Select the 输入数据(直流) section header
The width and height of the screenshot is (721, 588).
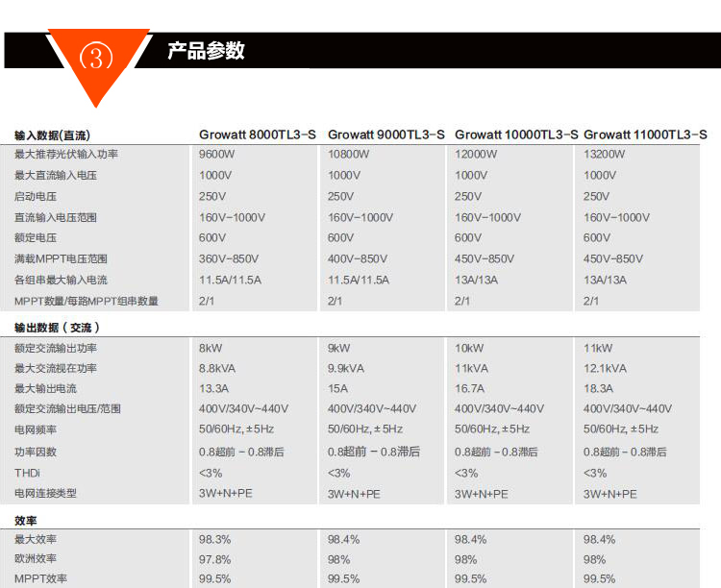(52, 135)
